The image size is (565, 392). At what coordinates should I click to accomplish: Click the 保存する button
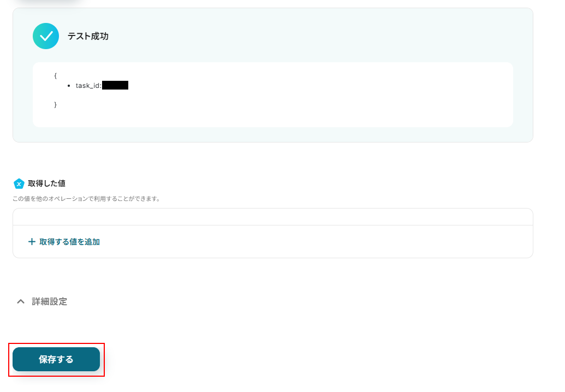(56, 359)
